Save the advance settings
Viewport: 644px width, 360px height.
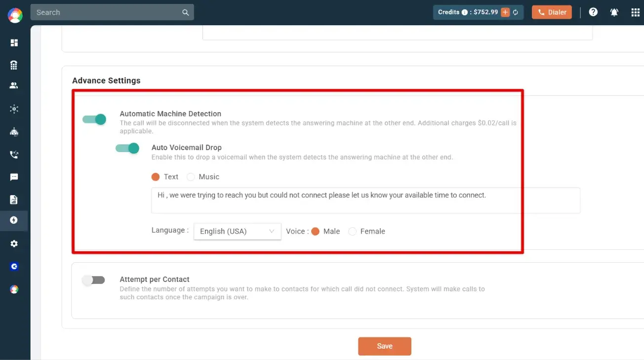(384, 346)
